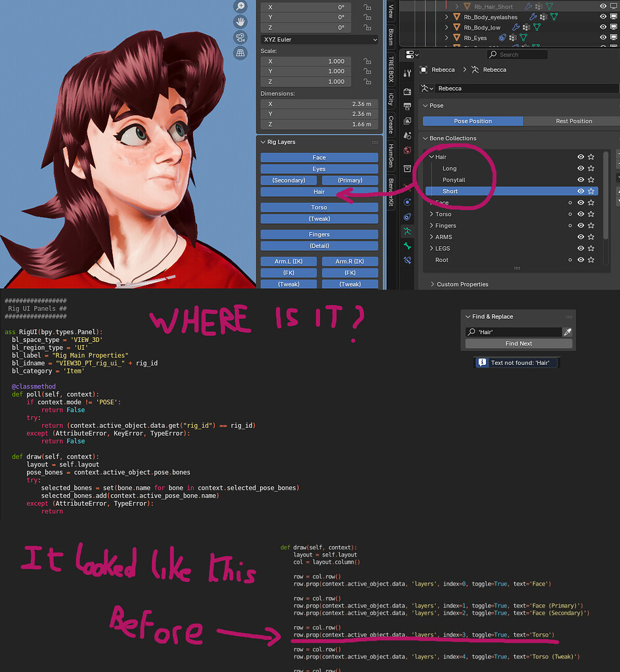The width and height of the screenshot is (620, 672).
Task: Click the Find Next button
Action: (x=519, y=343)
